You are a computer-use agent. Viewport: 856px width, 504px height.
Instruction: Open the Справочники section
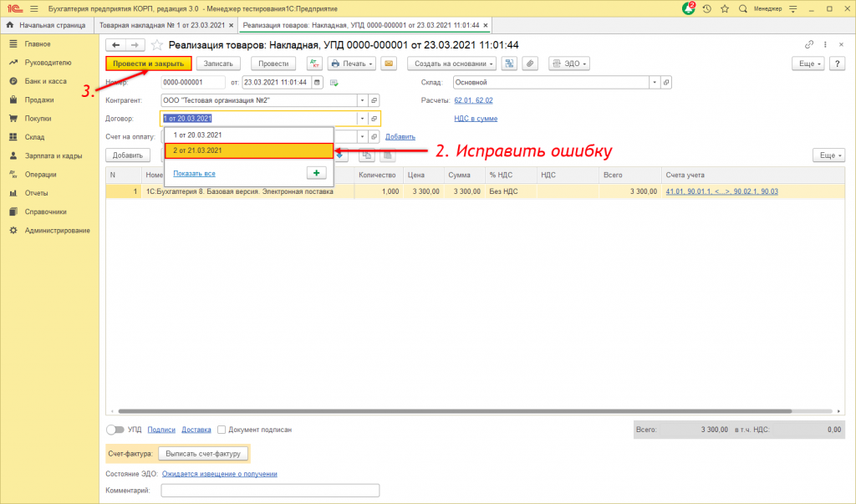tap(45, 211)
